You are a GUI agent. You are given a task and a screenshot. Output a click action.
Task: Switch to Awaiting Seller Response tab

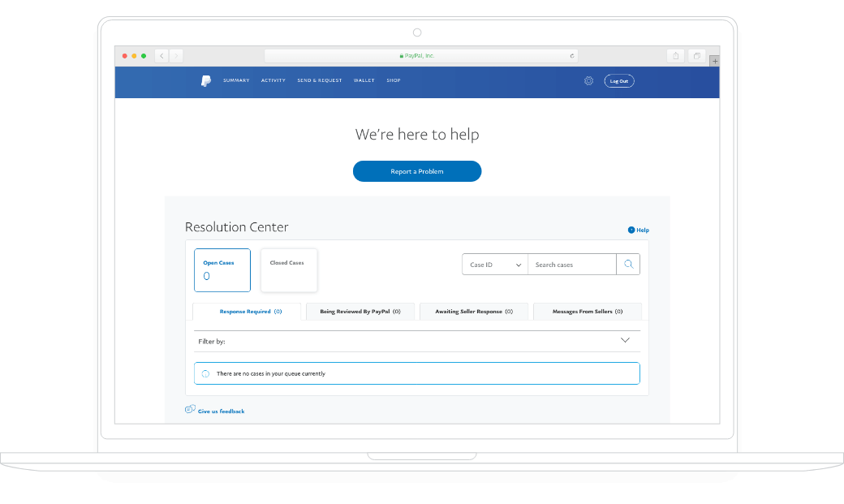coord(474,311)
